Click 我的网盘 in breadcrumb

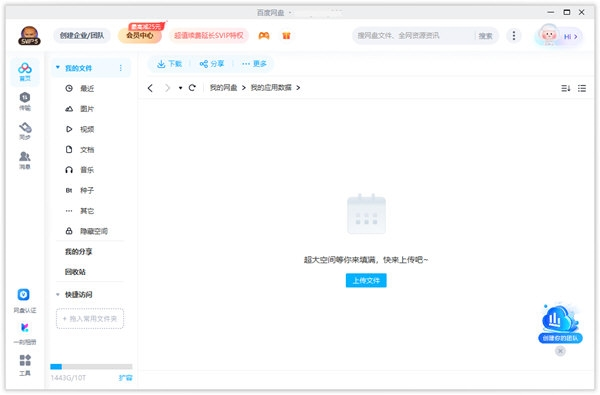tap(223, 88)
